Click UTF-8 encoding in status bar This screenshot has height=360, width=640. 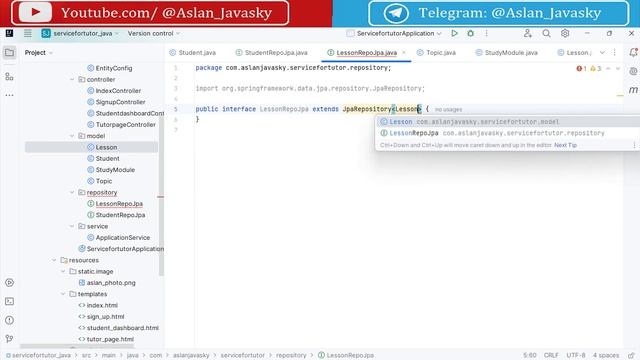tap(576, 356)
